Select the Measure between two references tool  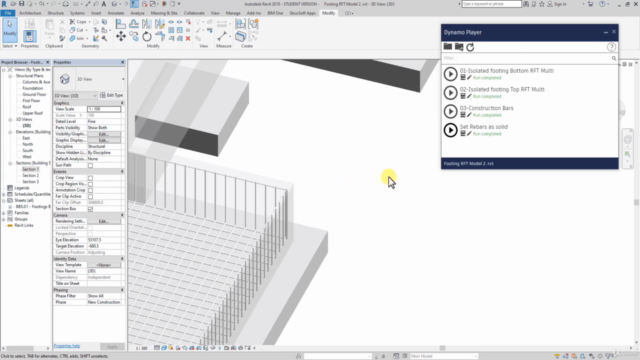click(222, 37)
